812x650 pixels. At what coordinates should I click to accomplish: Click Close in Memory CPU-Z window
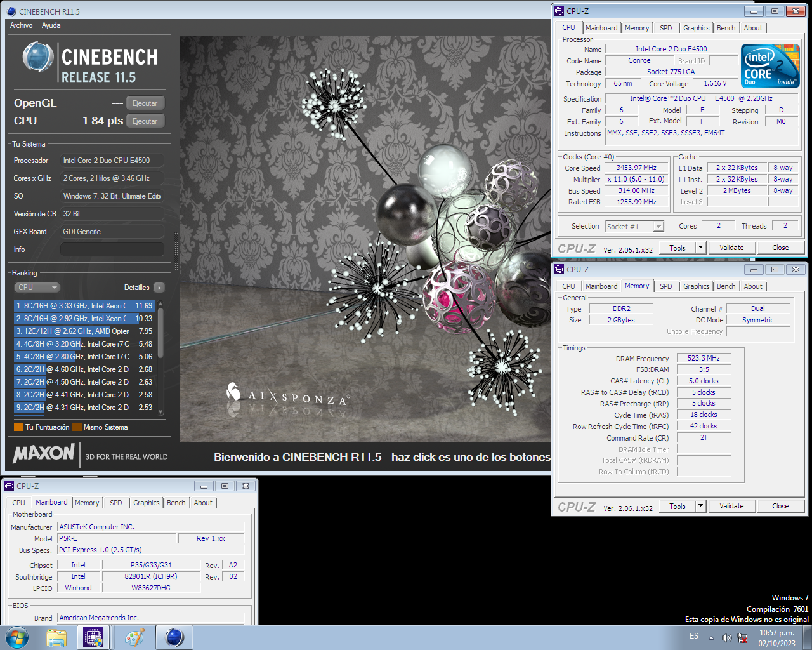coord(780,507)
